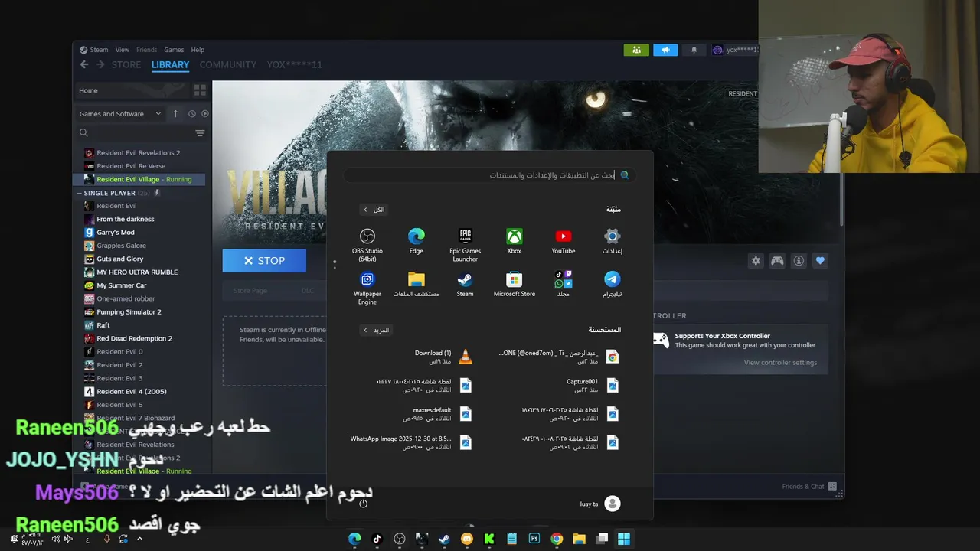Open the taskbar volume speaker icon
980x551 pixels.
pos(56,539)
